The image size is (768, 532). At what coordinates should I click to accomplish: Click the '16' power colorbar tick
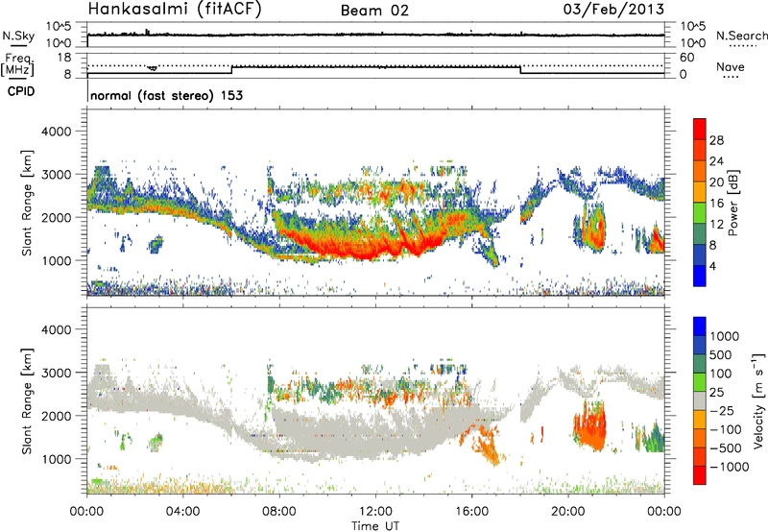[x=716, y=203]
